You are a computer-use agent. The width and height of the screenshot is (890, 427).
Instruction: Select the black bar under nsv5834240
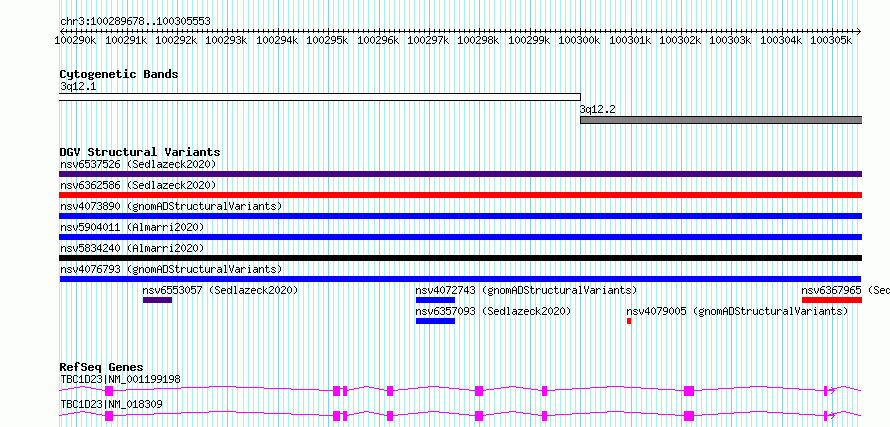click(x=460, y=258)
